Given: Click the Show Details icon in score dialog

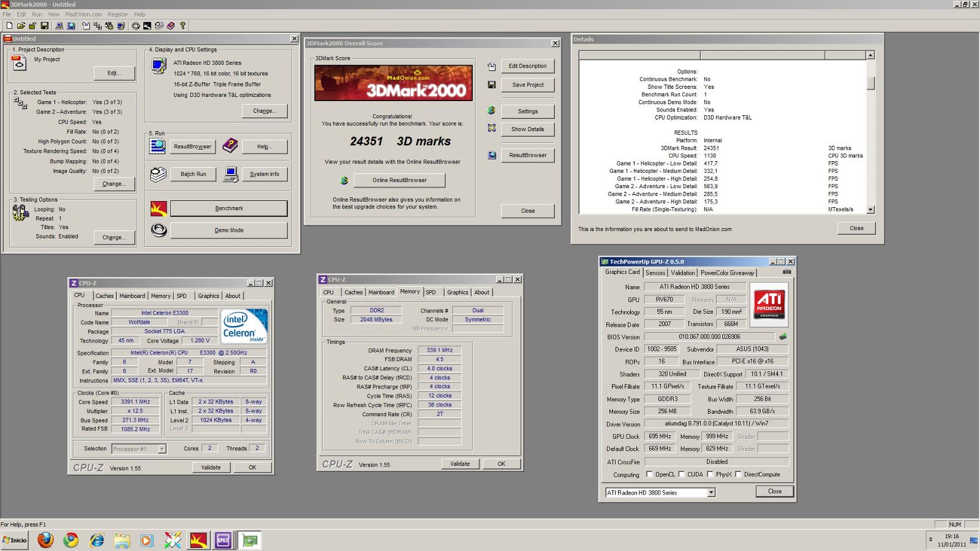Looking at the screenshot, I should tap(491, 129).
